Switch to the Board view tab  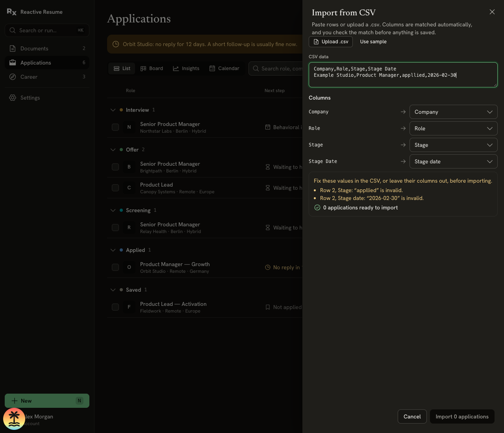152,68
